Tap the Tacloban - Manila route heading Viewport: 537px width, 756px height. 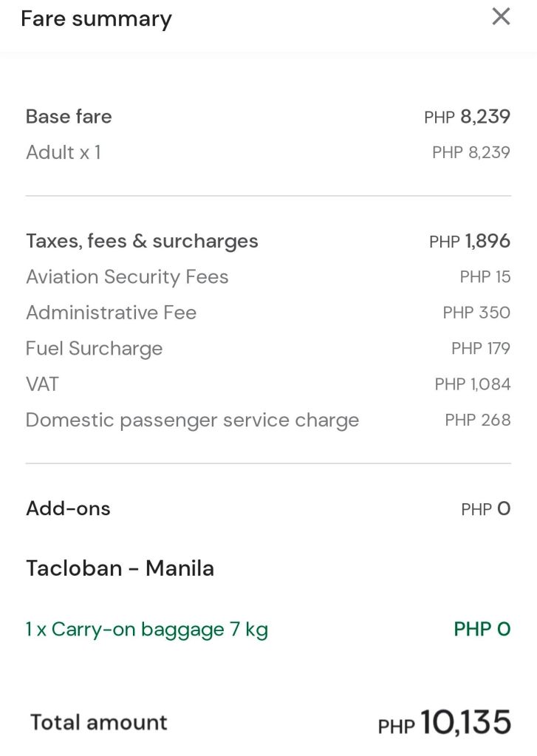[120, 568]
